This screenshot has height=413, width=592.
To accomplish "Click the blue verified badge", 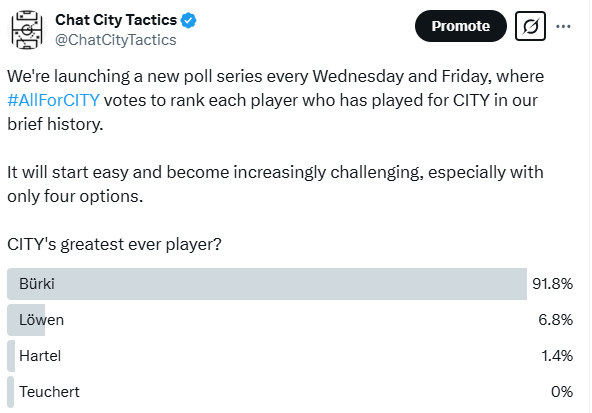I will pos(188,20).
